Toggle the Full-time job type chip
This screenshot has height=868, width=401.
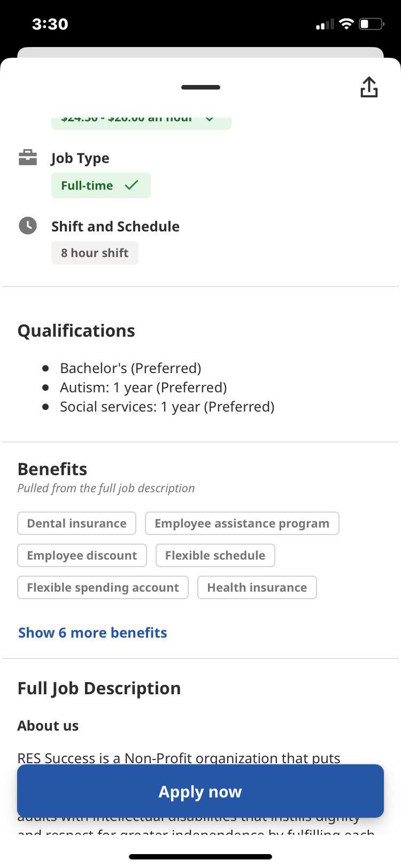(101, 185)
